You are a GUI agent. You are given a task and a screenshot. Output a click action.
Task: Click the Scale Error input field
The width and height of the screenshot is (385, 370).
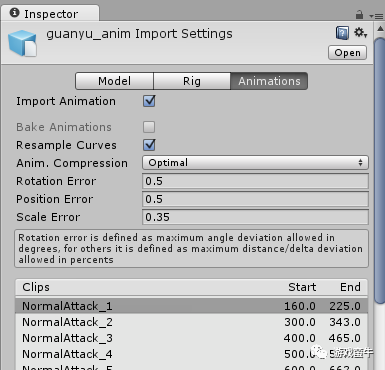click(x=255, y=217)
